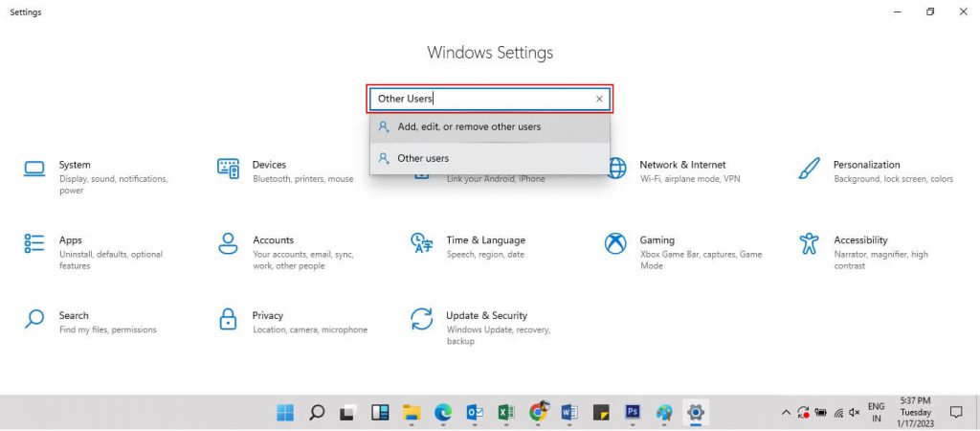Viewport: 980px width, 431px height.
Task: Open Task View in taskbar
Action: tap(348, 412)
